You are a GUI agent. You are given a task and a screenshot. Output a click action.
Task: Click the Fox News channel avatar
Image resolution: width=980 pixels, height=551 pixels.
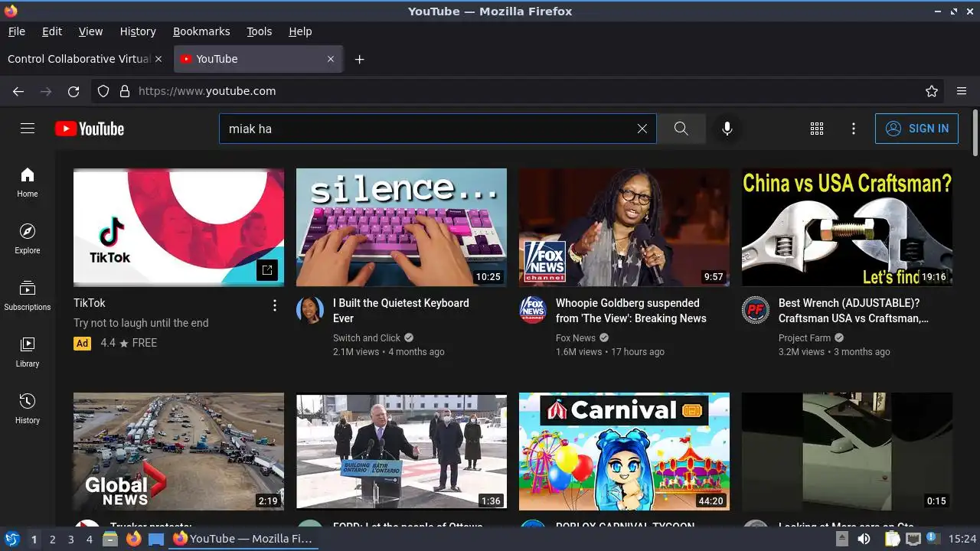(x=533, y=310)
